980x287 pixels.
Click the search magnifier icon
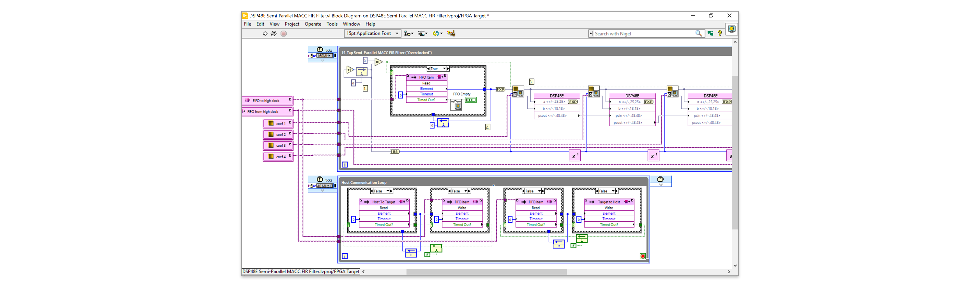click(699, 33)
